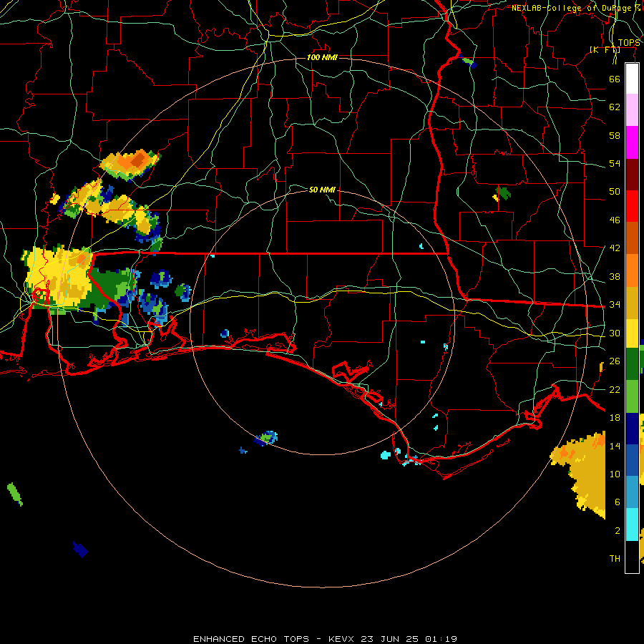This screenshot has width=644, height=644.
Task: Click the 34 legend value
Action: click(x=615, y=304)
